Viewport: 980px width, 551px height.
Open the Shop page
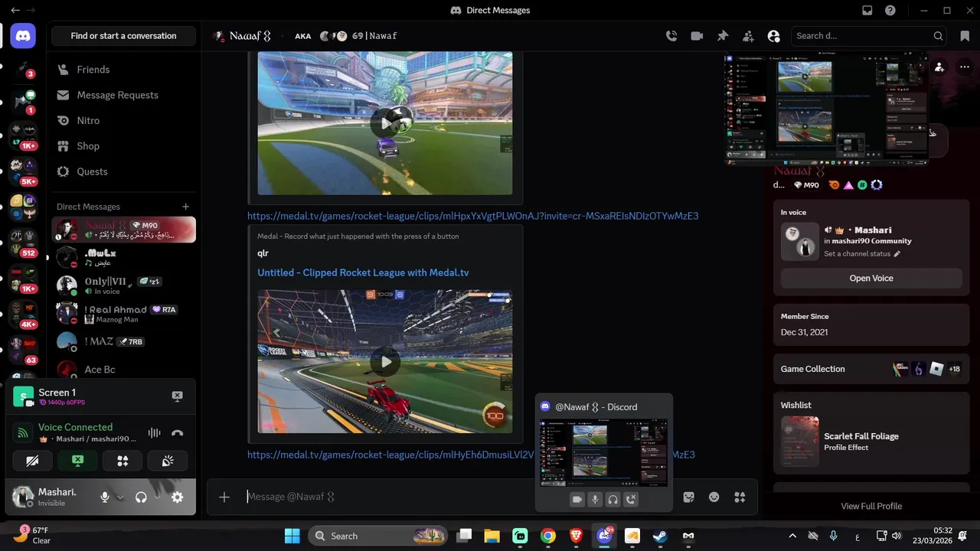point(123,146)
